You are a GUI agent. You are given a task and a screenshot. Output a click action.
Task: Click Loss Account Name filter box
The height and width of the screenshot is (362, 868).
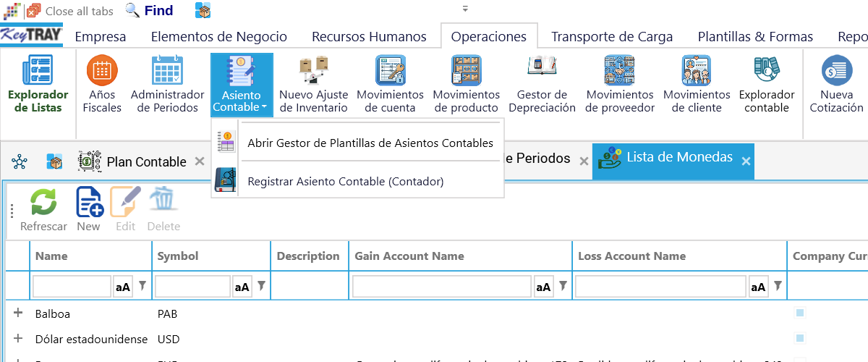click(661, 287)
